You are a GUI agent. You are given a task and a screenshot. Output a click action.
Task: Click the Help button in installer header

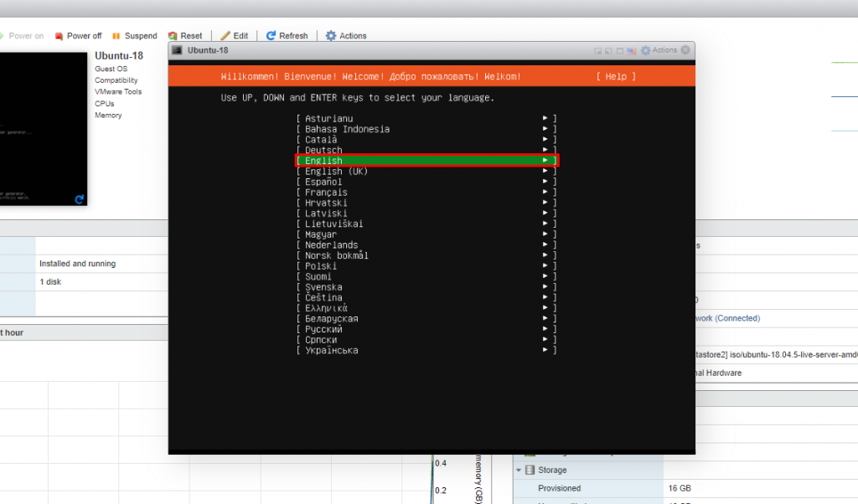coord(616,76)
